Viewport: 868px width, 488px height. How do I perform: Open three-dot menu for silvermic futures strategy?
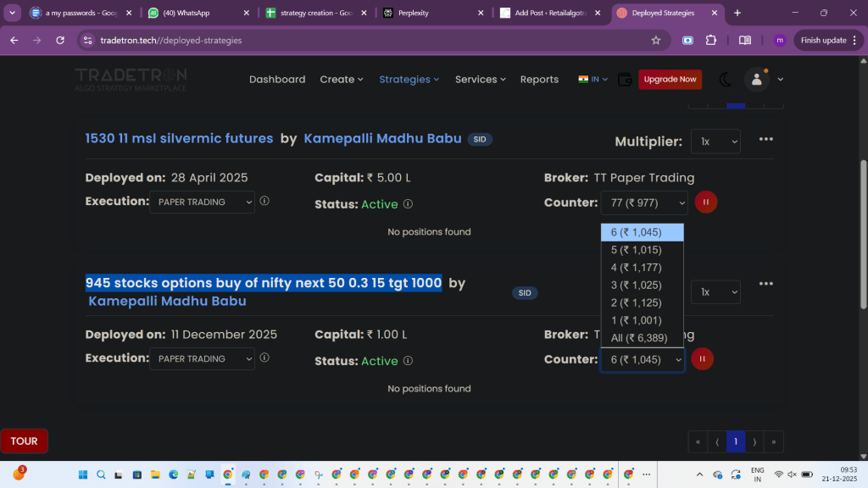tap(765, 140)
